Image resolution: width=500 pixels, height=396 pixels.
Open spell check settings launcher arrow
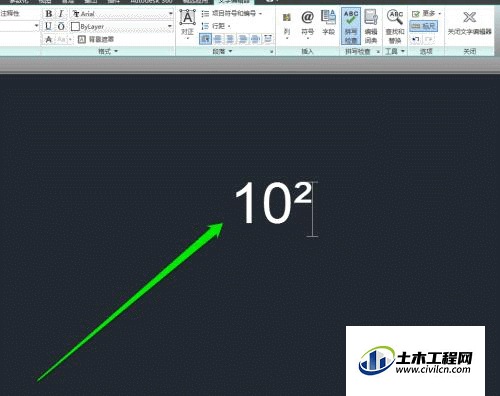click(x=378, y=52)
